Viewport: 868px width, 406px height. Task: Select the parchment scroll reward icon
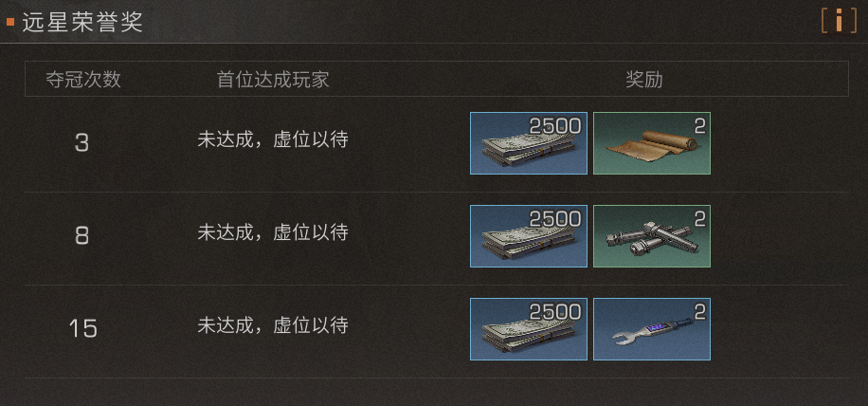point(652,143)
